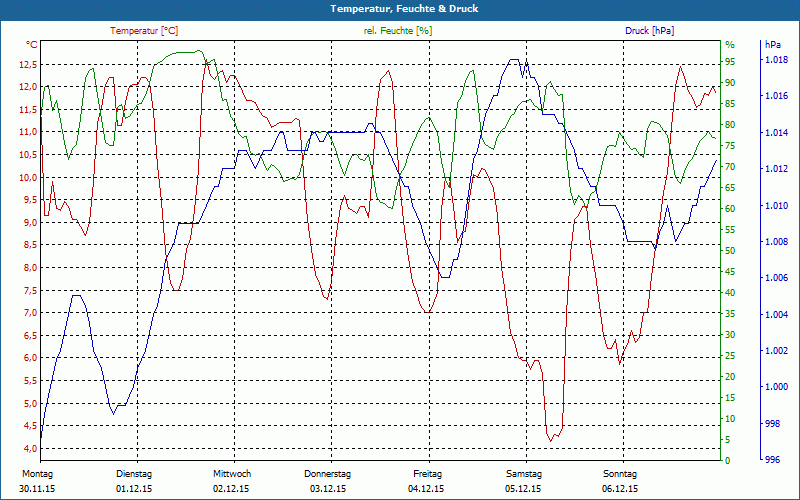Click the 'Montag' day label

(x=37, y=474)
